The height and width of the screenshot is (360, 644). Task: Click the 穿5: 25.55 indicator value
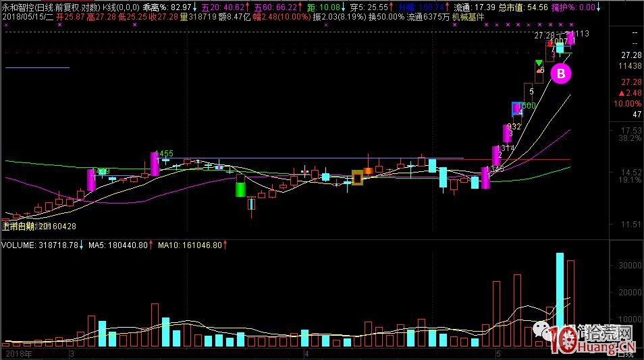pyautogui.click(x=372, y=7)
